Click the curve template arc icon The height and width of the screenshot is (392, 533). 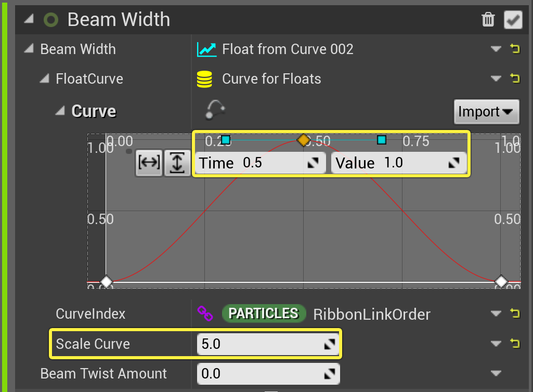pyautogui.click(x=215, y=110)
